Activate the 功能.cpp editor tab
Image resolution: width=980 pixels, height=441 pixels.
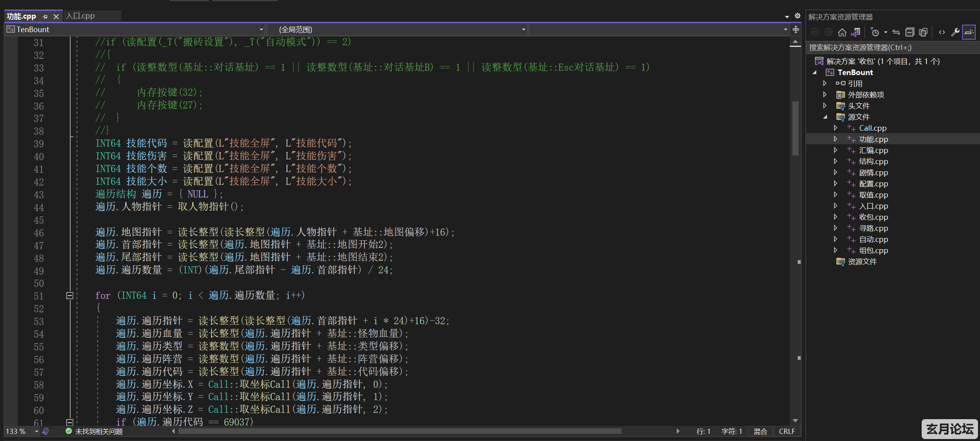click(21, 16)
